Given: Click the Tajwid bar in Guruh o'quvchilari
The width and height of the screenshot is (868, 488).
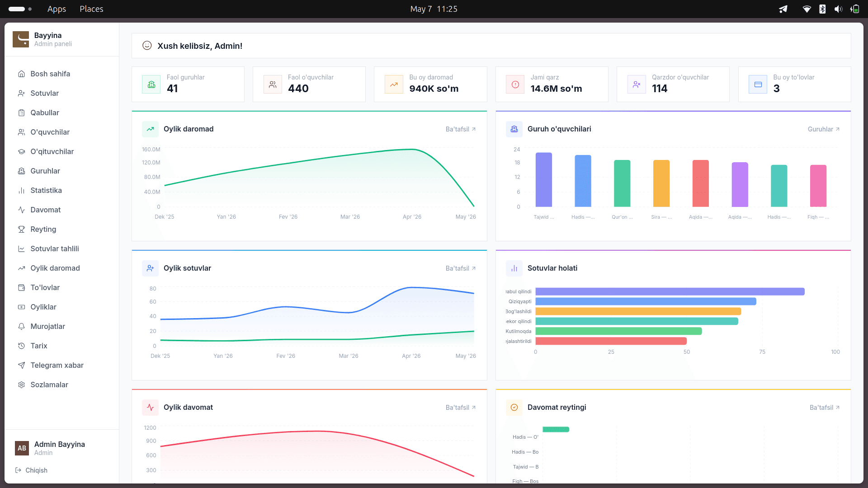Looking at the screenshot, I should pyautogui.click(x=544, y=179).
